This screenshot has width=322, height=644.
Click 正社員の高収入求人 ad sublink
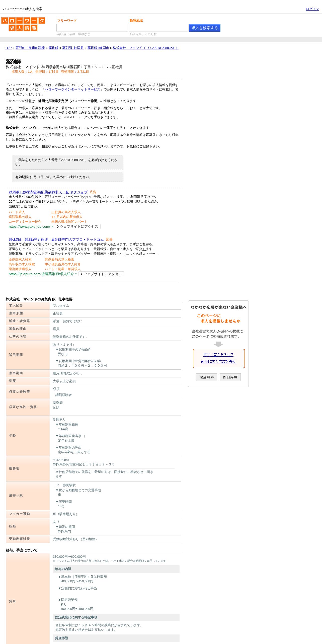pyautogui.click(x=66, y=212)
